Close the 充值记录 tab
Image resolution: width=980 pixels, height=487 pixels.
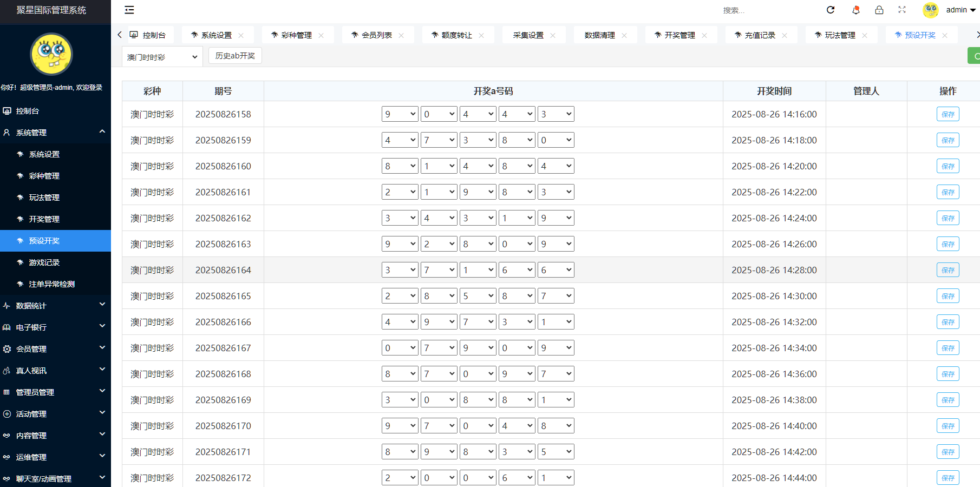[x=785, y=35]
